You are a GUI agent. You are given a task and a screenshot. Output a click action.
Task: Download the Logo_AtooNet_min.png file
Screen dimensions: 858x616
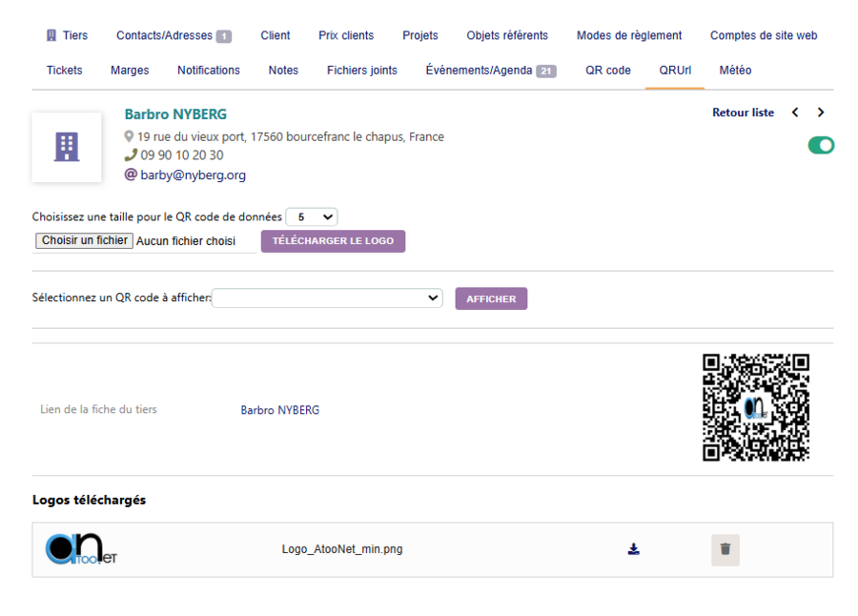(x=633, y=549)
